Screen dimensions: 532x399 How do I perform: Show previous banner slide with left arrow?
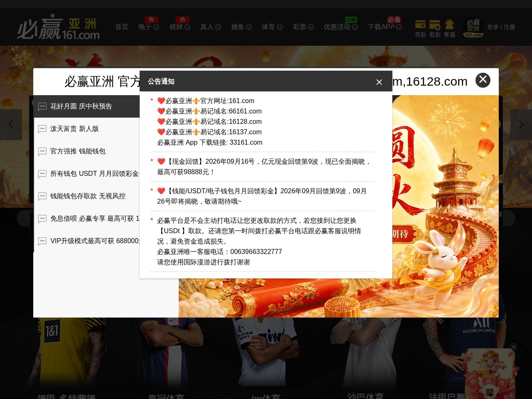point(11,125)
